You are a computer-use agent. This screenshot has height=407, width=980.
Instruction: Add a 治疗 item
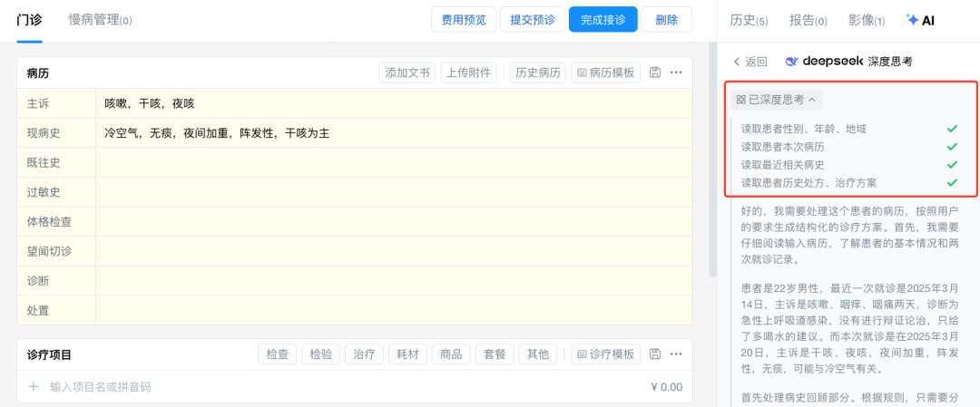364,354
